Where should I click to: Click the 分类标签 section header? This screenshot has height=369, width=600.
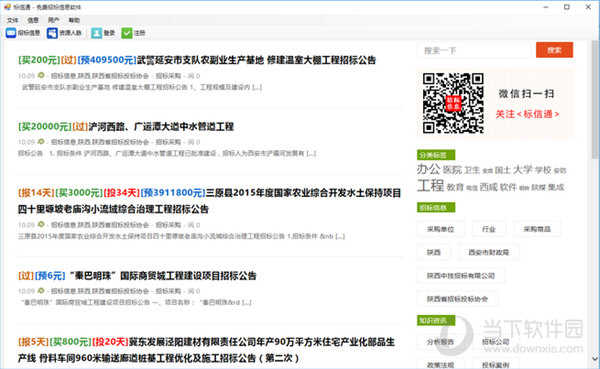tap(436, 155)
